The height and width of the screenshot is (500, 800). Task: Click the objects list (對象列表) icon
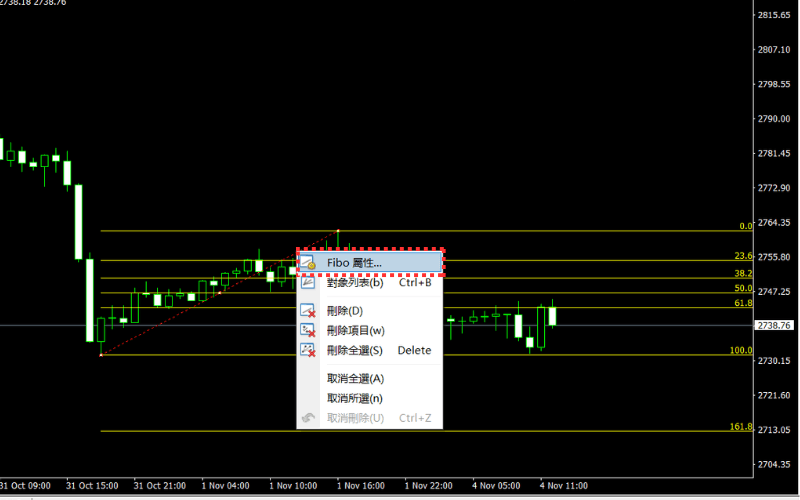point(308,283)
